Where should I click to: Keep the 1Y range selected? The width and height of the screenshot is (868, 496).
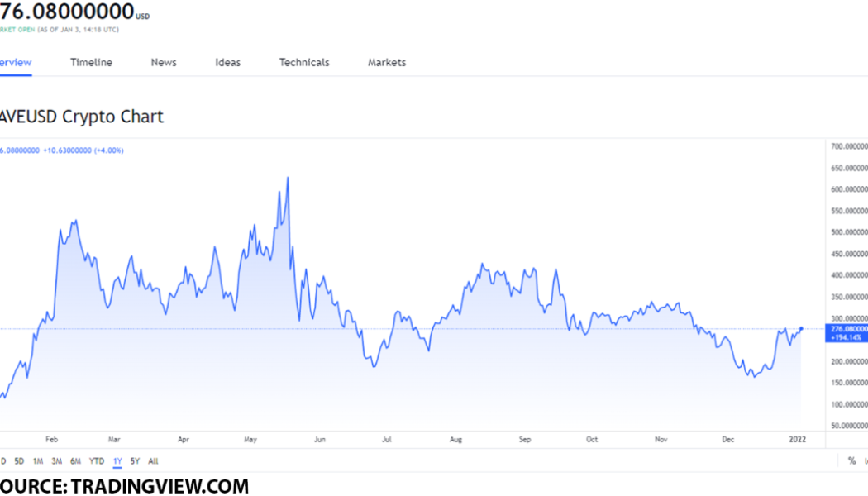(117, 460)
